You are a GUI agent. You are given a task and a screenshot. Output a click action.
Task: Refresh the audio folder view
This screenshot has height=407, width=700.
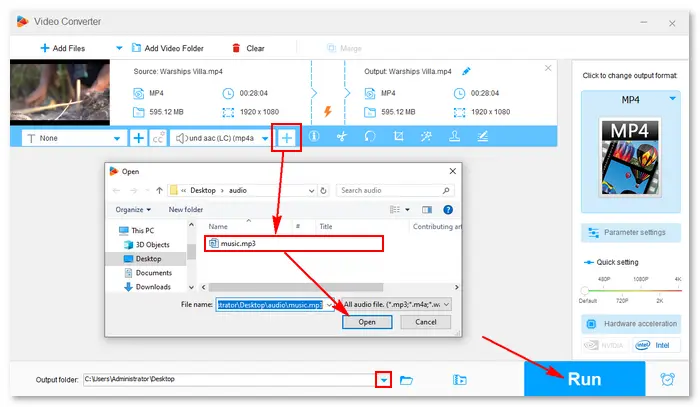click(324, 191)
